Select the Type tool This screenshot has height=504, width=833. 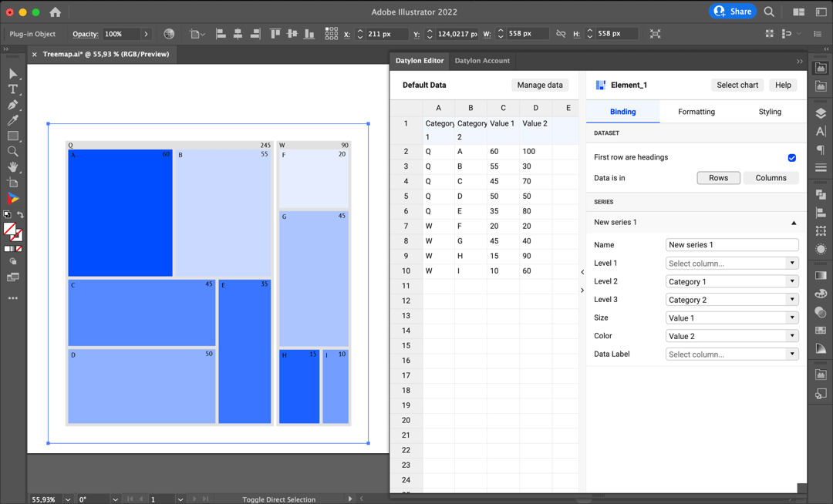(x=14, y=90)
